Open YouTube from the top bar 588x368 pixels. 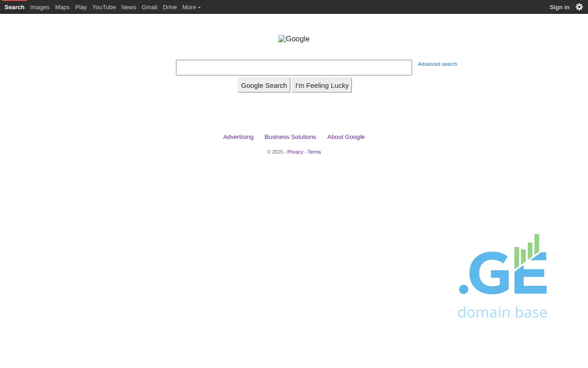(x=104, y=7)
